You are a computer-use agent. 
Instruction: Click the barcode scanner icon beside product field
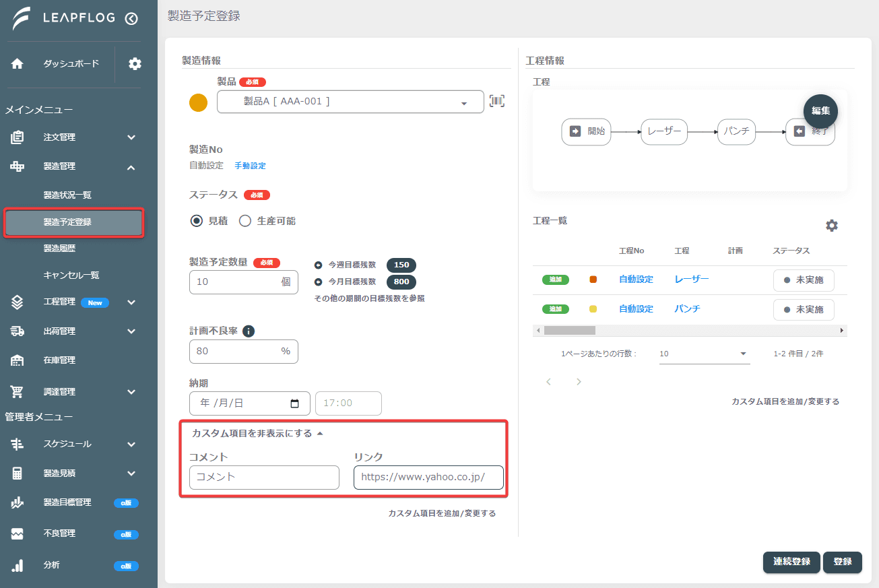point(496,102)
